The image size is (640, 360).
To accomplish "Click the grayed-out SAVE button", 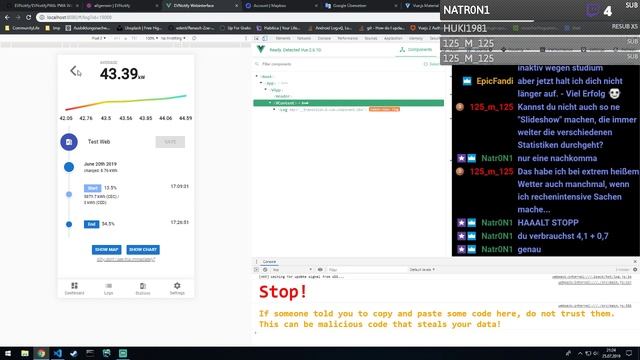I will tap(170, 142).
